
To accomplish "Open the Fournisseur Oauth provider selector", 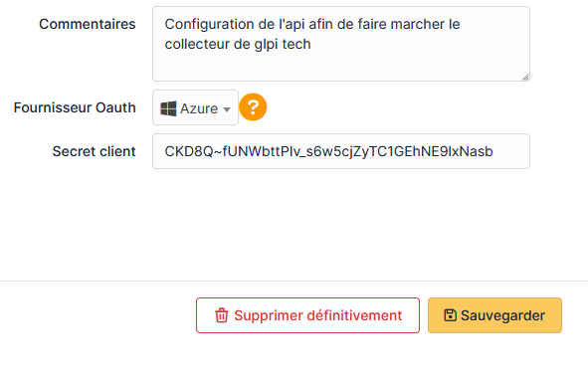I will pos(195,107).
